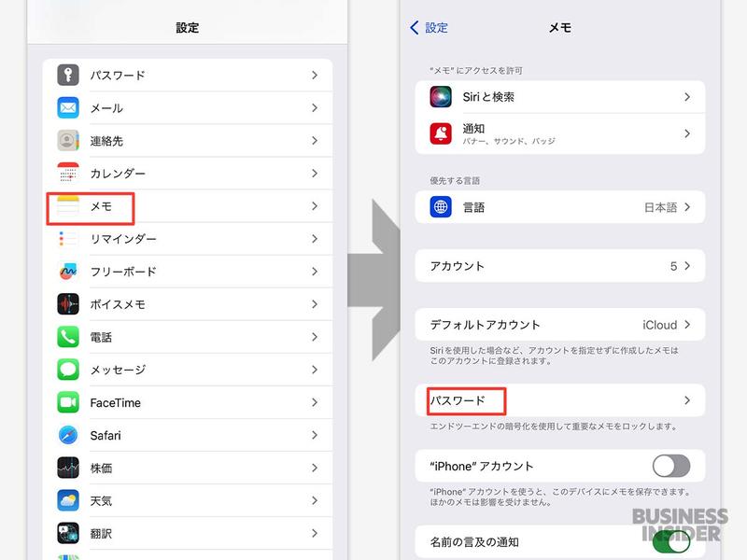Expand the Siriと検索 chevron
Screen dimensions: 747x560
(x=687, y=97)
